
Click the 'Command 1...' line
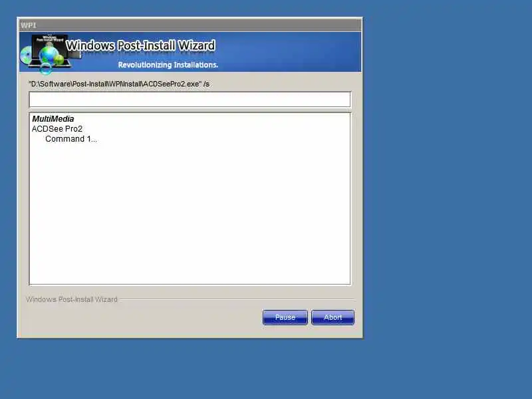pos(71,139)
